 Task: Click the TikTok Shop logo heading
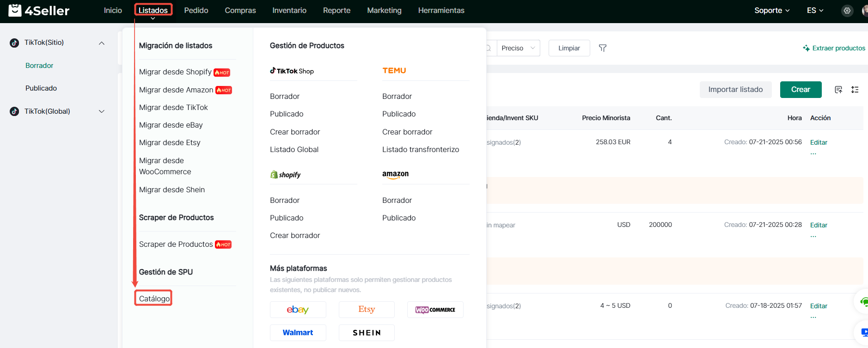coord(292,71)
